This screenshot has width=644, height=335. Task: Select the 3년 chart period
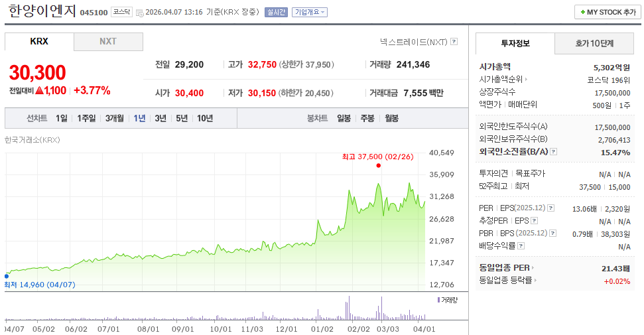click(161, 118)
